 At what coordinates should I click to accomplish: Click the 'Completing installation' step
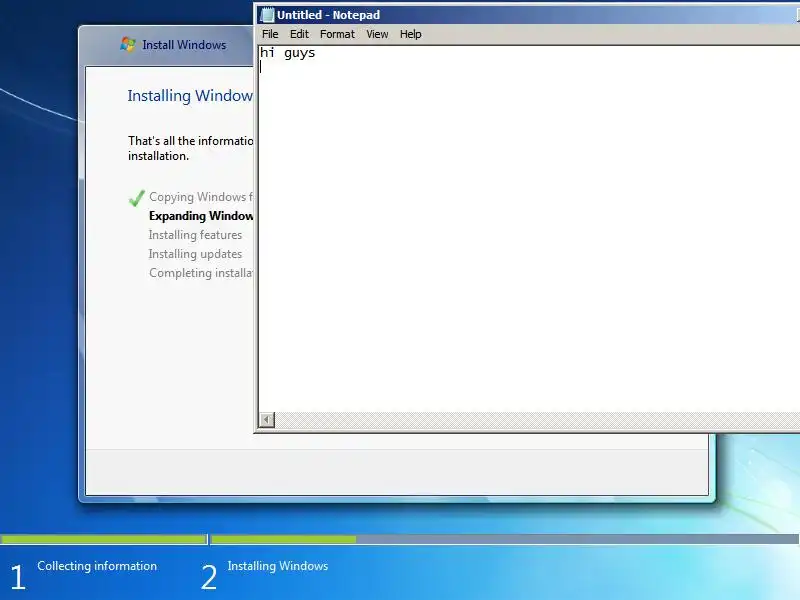pos(201,273)
